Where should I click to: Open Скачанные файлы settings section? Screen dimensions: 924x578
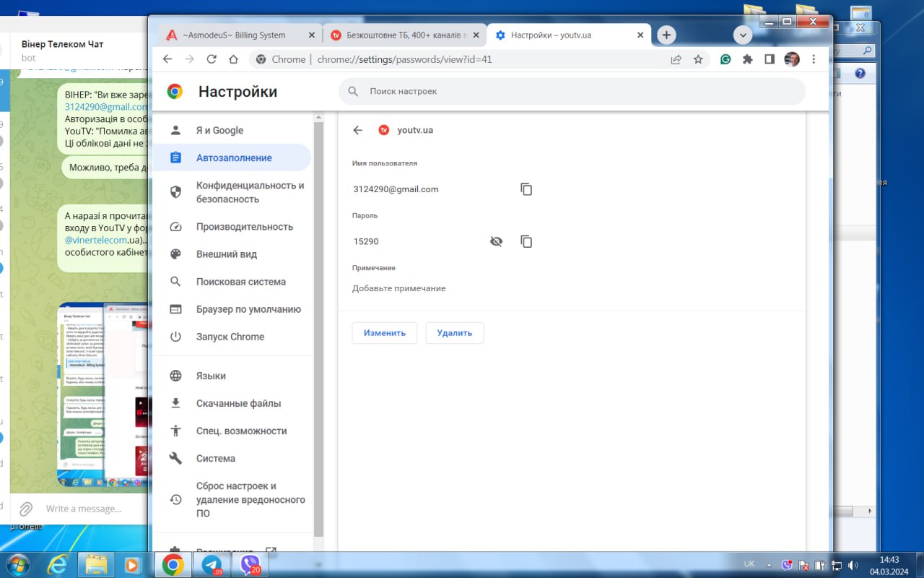(232, 403)
